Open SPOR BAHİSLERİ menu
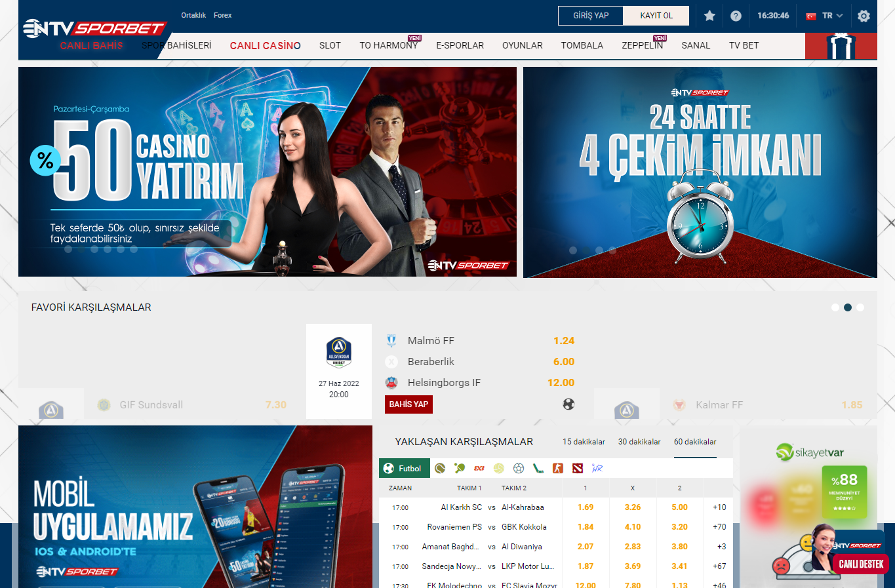The height and width of the screenshot is (588, 895). pyautogui.click(x=176, y=45)
